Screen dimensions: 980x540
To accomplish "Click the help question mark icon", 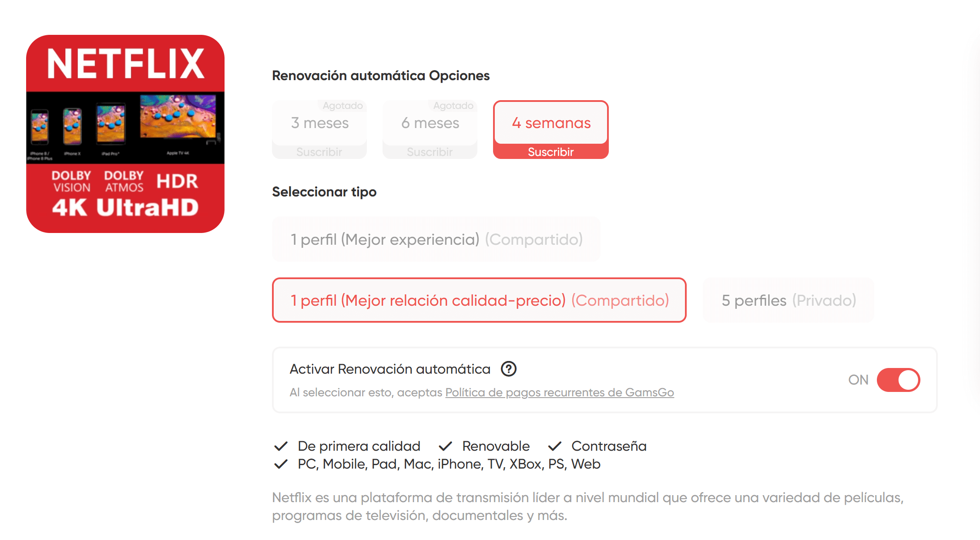I will click(x=508, y=369).
